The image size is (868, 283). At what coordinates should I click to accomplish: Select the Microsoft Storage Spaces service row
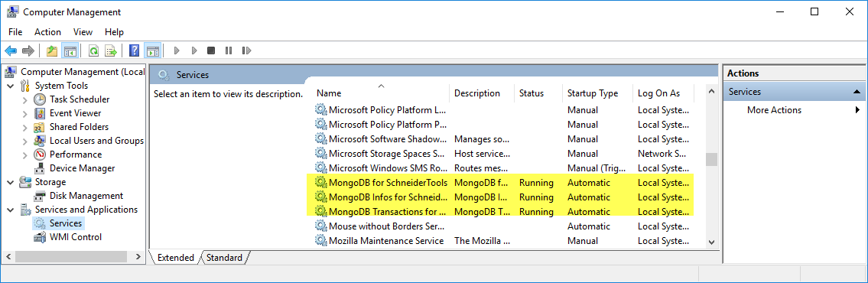(x=504, y=154)
